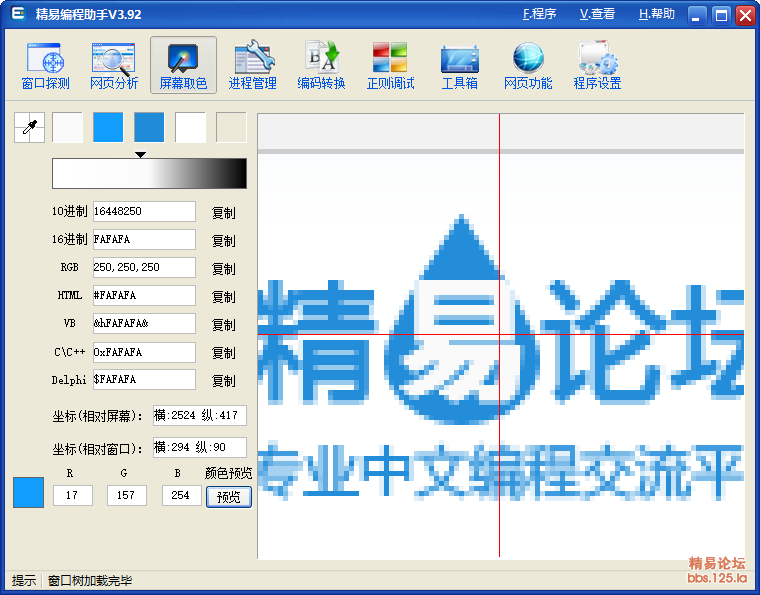Copy the 10进制 decimal value
The height and width of the screenshot is (595, 760).
(223, 213)
